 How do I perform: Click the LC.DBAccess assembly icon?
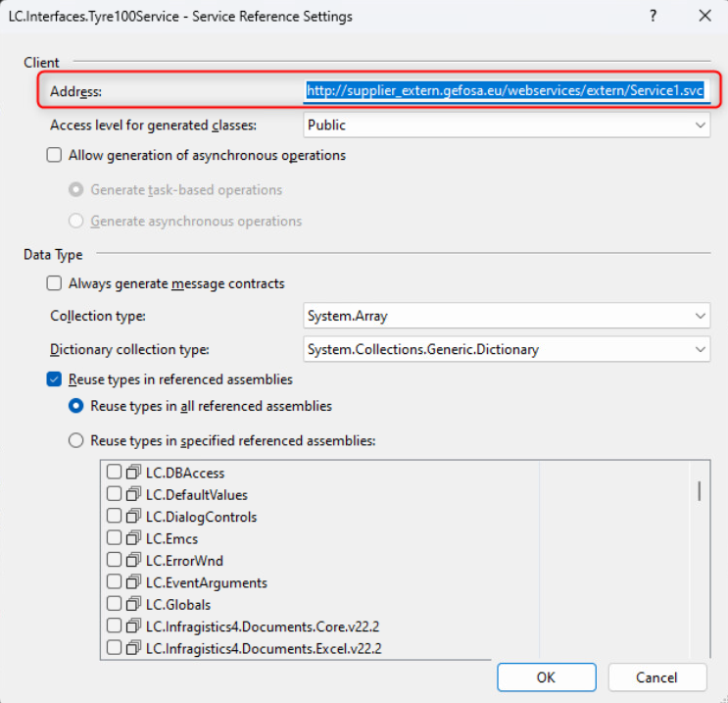[x=133, y=473]
